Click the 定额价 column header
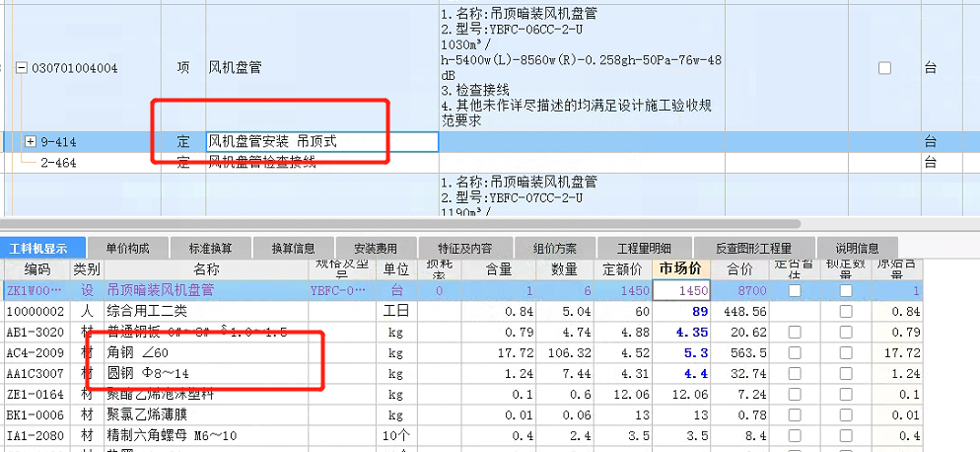Image resolution: width=980 pixels, height=452 pixels. pos(622,269)
